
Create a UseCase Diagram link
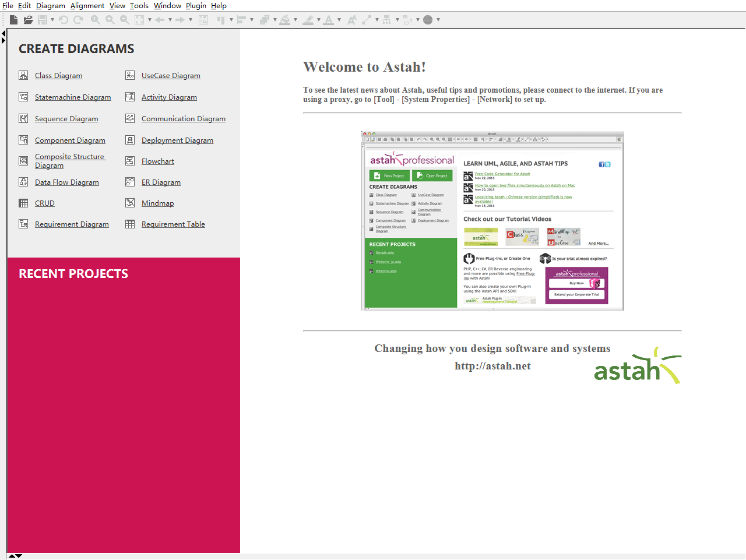(171, 76)
